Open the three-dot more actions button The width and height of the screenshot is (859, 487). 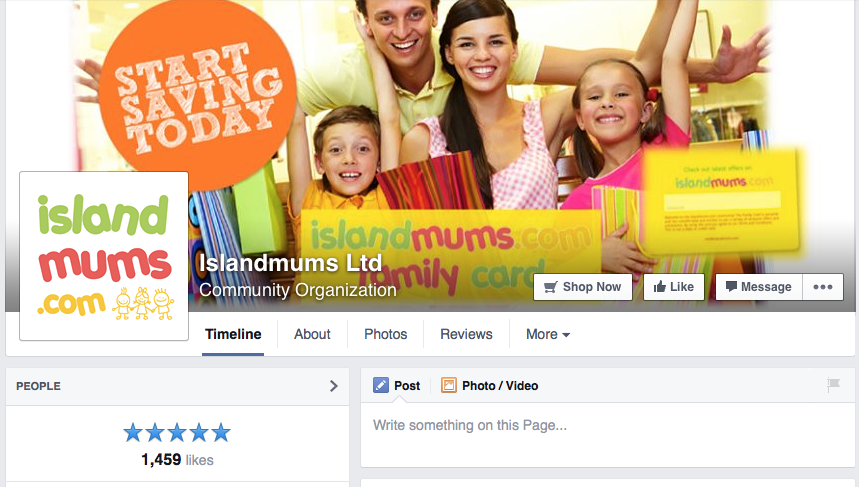[823, 287]
